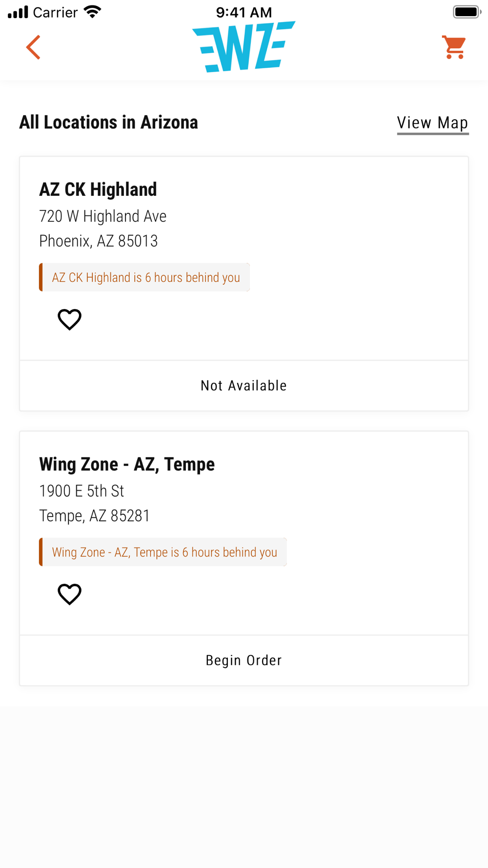
Task: Favorite the Wing Zone Tempe location
Action: click(x=69, y=594)
